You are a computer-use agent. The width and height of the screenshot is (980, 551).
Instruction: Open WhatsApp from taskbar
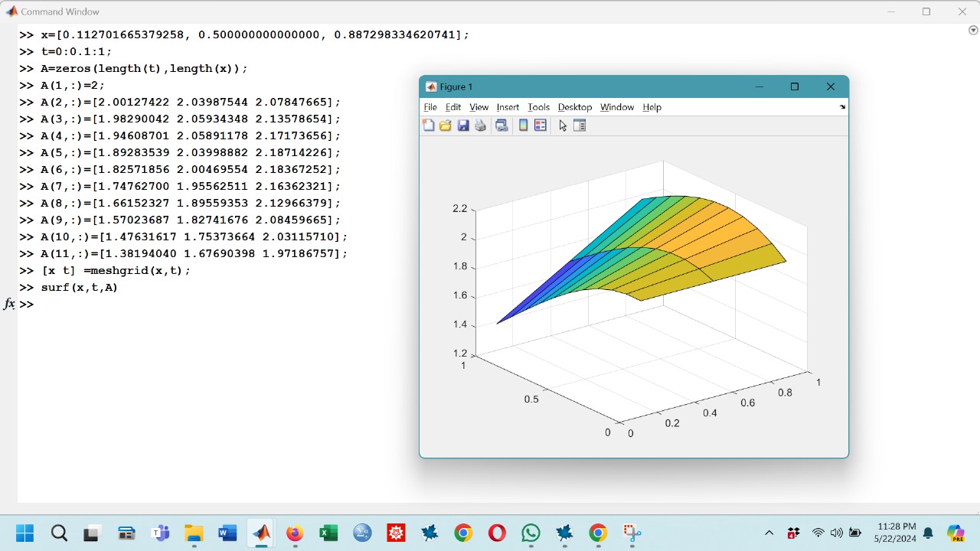point(531,533)
